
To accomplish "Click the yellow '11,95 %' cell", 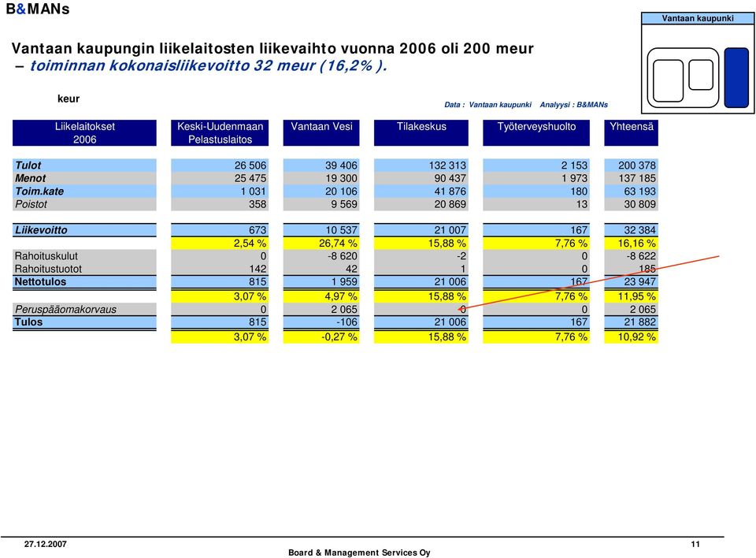I will [631, 296].
